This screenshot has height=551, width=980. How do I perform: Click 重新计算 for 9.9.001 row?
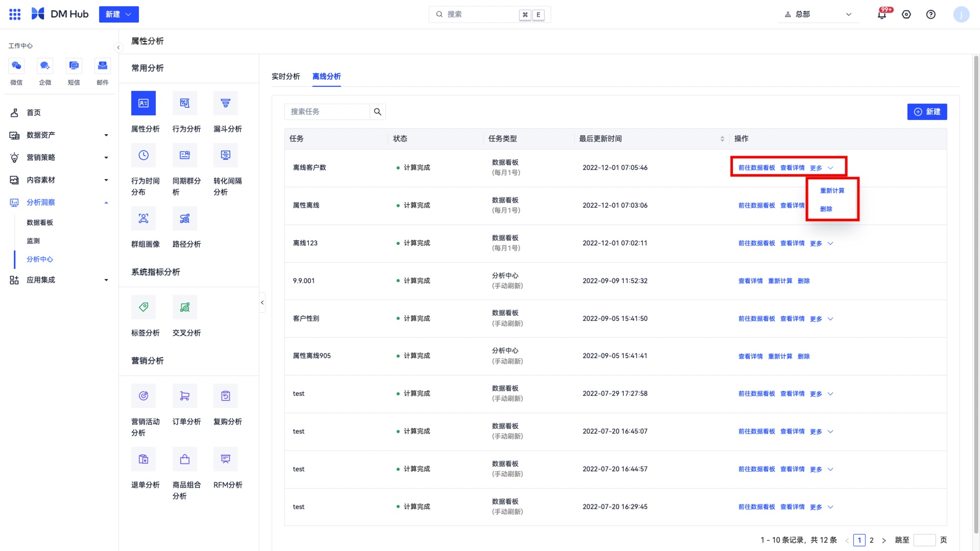coord(780,281)
